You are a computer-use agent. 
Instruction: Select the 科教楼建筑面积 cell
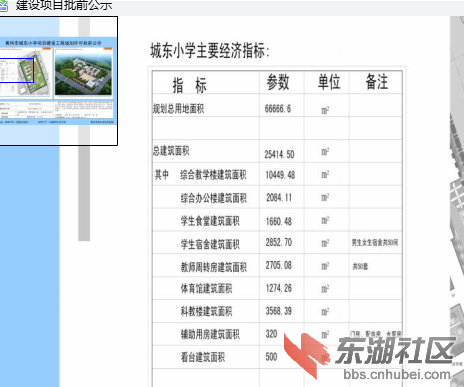point(206,311)
